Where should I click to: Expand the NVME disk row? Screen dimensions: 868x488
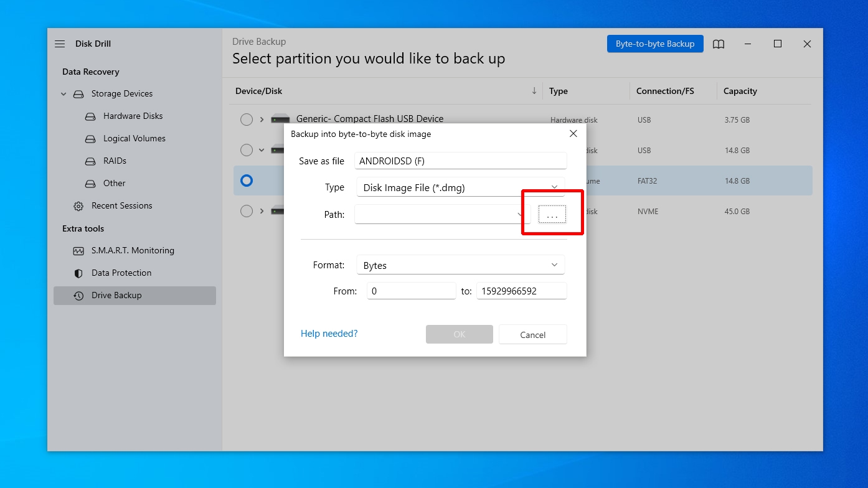tap(262, 211)
